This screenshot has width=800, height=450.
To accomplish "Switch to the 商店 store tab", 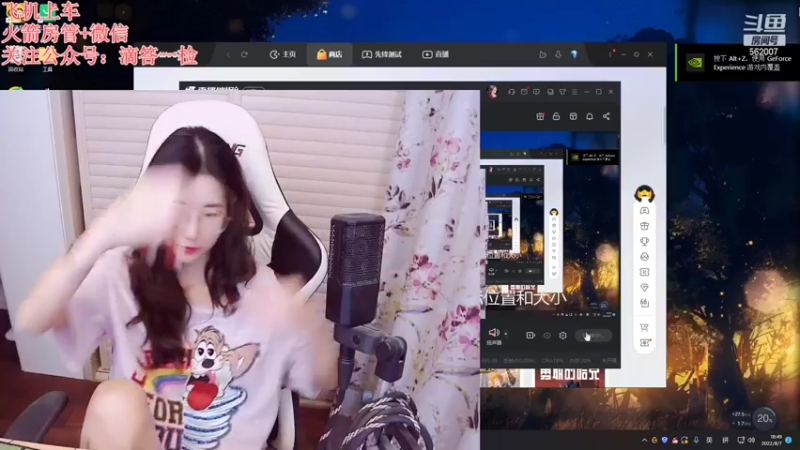I will pyautogui.click(x=329, y=54).
